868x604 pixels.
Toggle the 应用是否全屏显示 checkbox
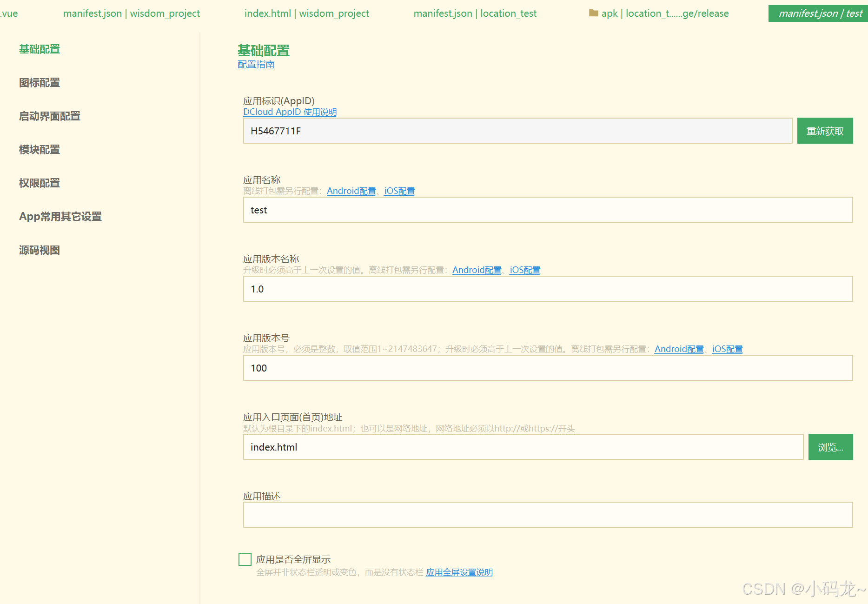[x=245, y=559]
